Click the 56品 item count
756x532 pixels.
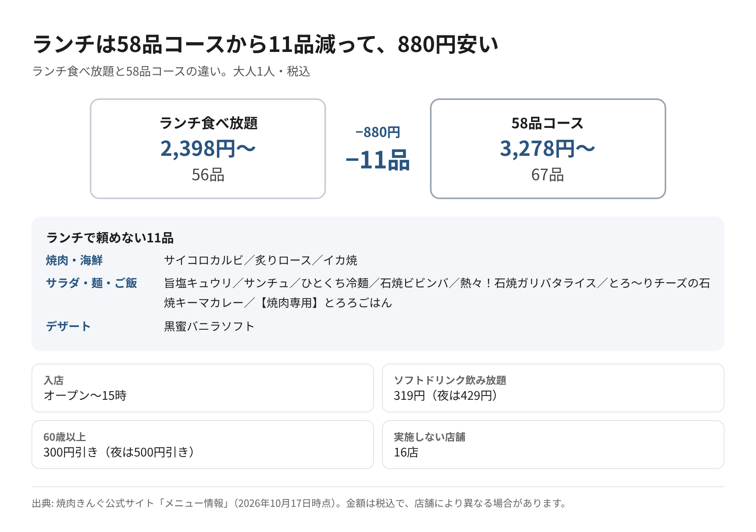pos(208,175)
